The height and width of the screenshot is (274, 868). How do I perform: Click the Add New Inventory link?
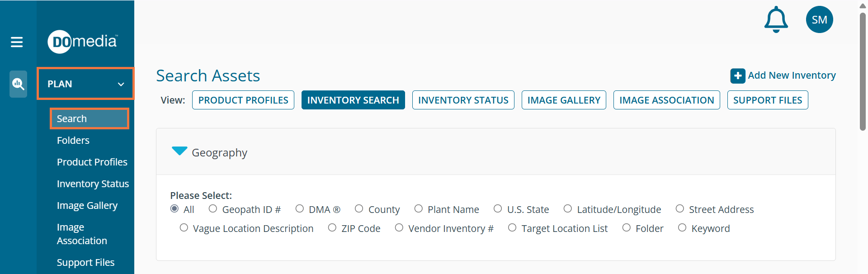click(792, 76)
